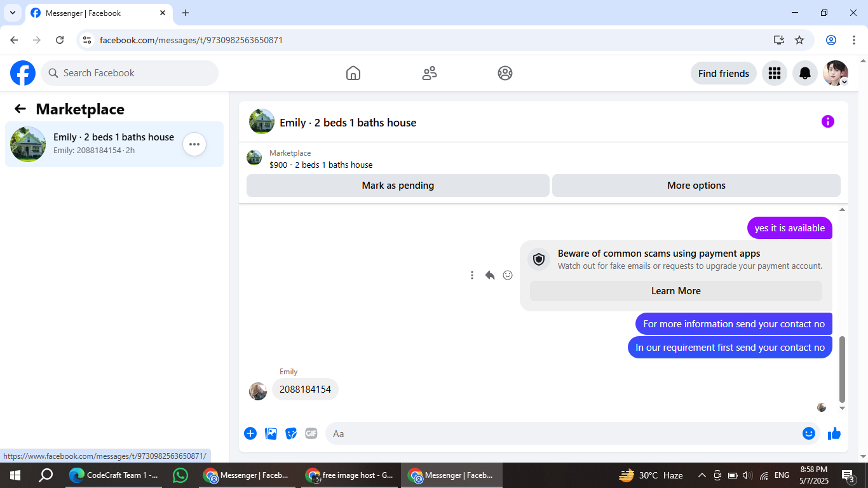Open the notifications bell

click(x=805, y=73)
